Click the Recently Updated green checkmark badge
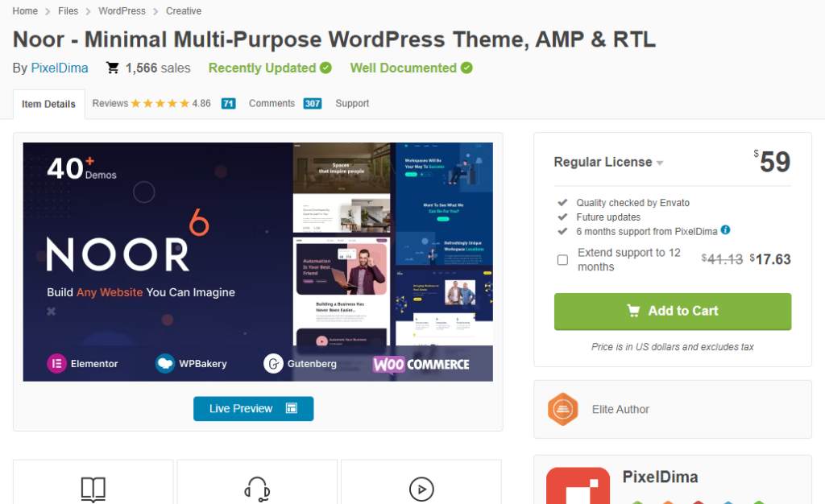The width and height of the screenshot is (825, 504). pos(325,68)
